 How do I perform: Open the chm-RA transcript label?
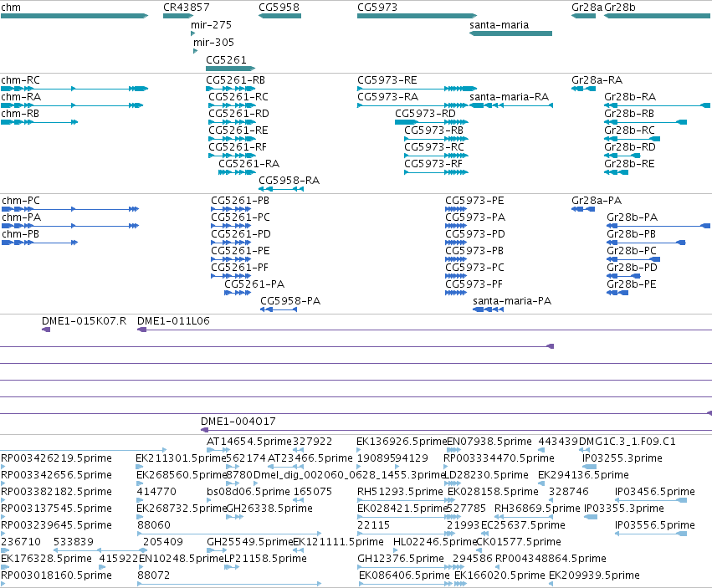point(21,97)
